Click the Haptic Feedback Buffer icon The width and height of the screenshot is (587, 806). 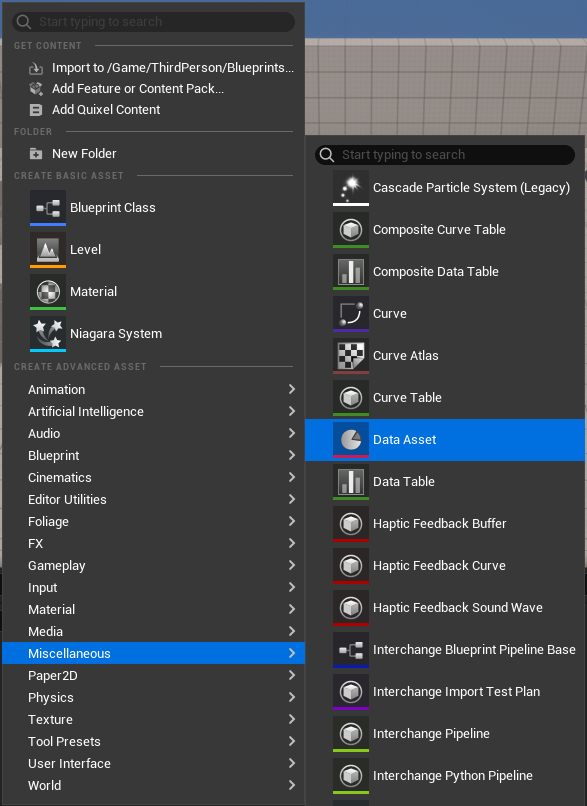click(x=351, y=524)
